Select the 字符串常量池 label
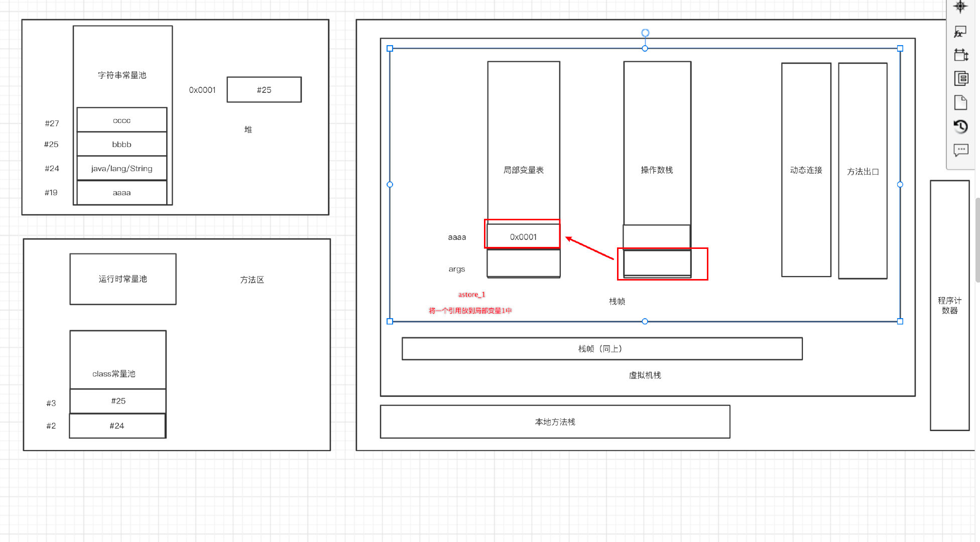 122,75
